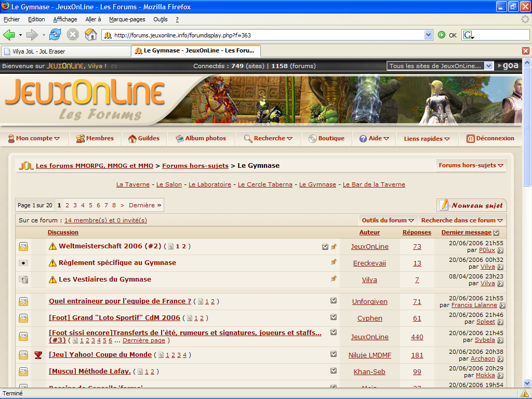This screenshot has width=532, height=399.
Task: Click the scrollbar down arrow
Action: [527, 383]
